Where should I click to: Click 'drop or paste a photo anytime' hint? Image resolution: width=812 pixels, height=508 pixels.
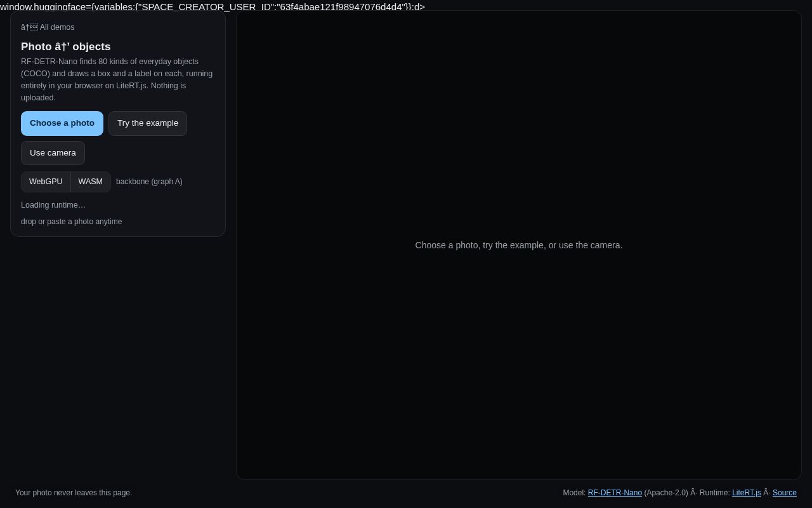click(x=72, y=222)
